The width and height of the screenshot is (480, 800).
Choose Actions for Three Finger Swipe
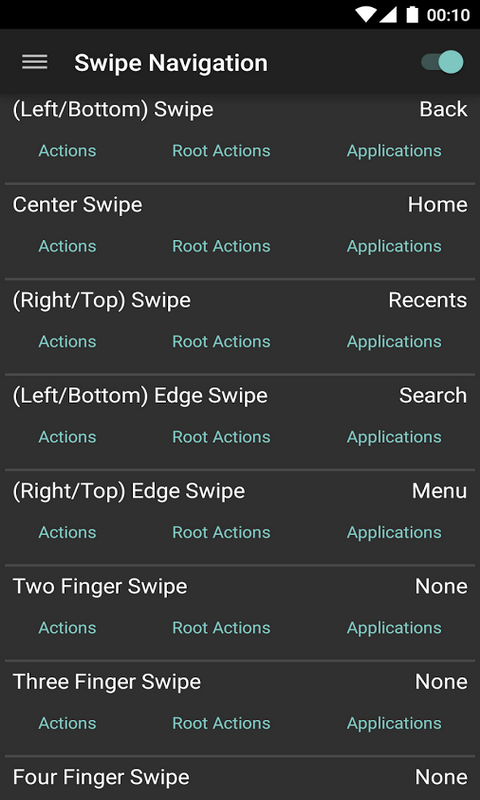pos(67,723)
